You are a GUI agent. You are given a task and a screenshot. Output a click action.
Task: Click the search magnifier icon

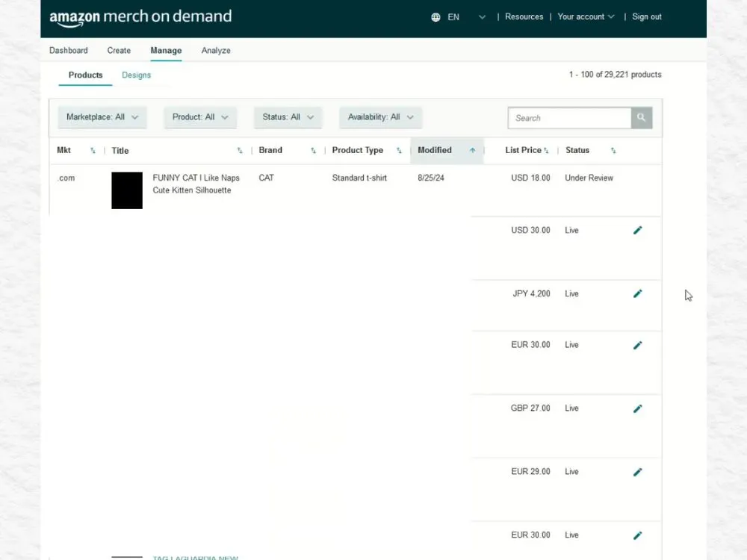click(x=641, y=117)
